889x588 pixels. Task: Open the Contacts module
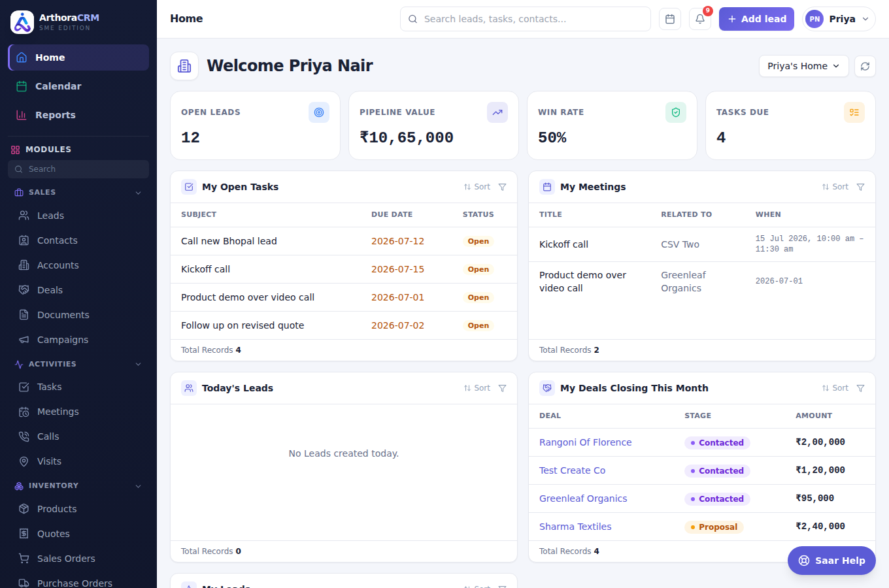(x=78, y=240)
